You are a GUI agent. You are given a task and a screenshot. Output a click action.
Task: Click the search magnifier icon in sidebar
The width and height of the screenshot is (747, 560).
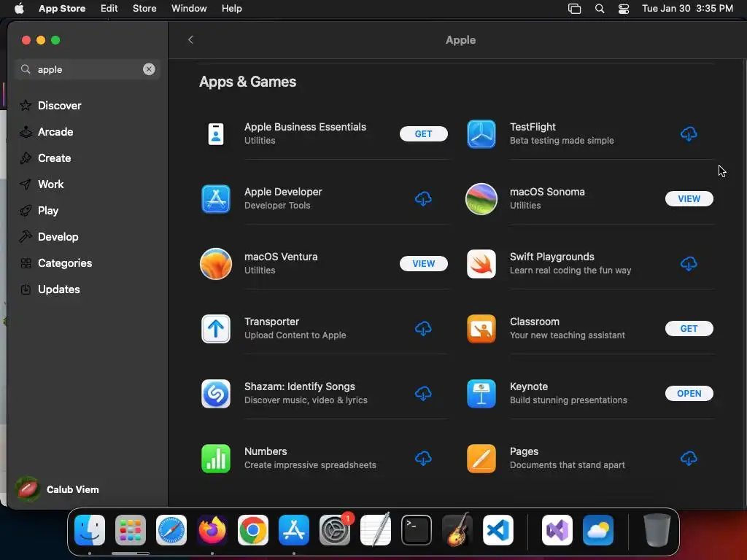tap(26, 69)
